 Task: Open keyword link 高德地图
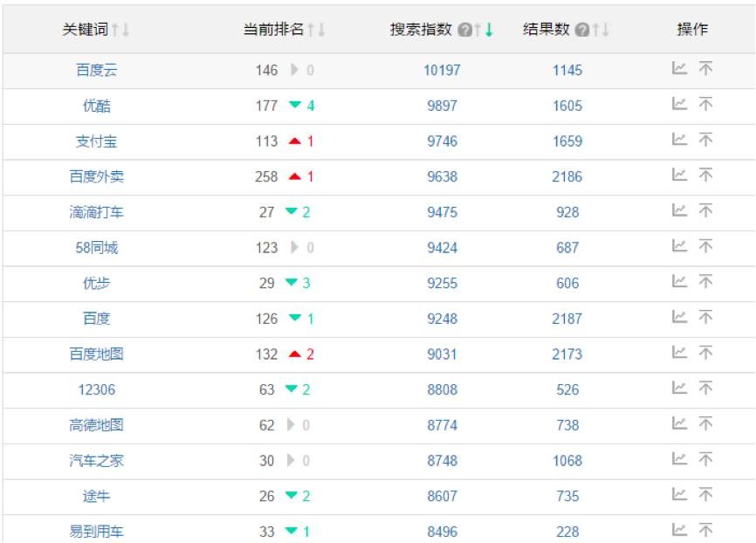click(96, 425)
